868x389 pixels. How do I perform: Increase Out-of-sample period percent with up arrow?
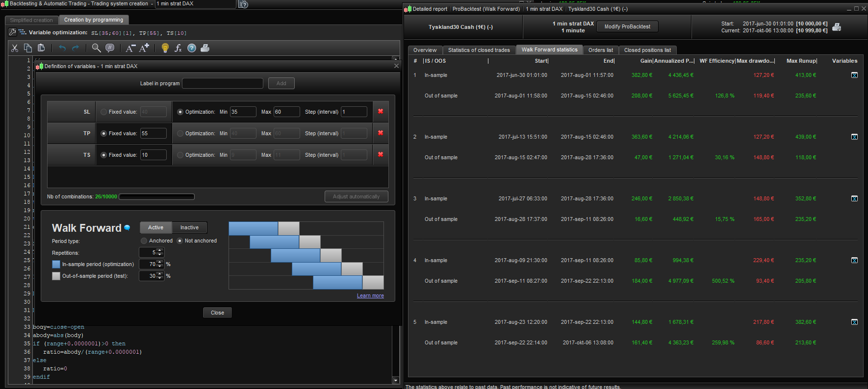tap(160, 274)
